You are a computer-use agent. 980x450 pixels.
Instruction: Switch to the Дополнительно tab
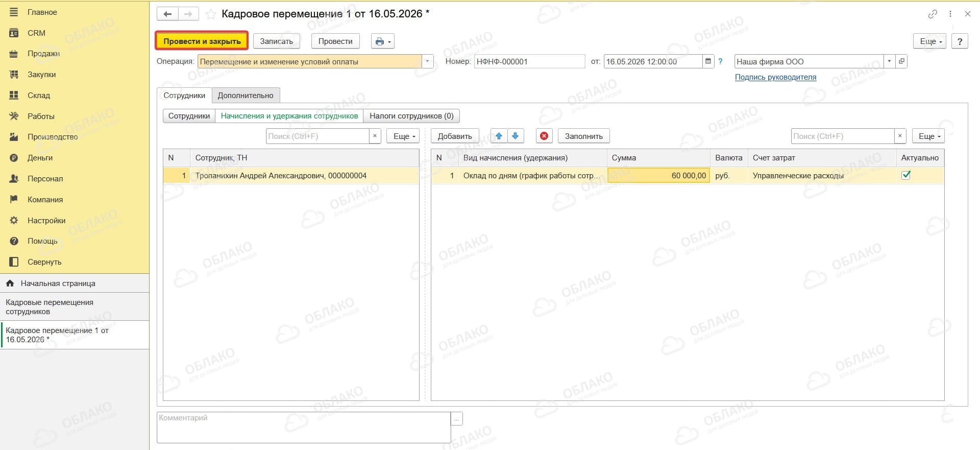pos(246,96)
